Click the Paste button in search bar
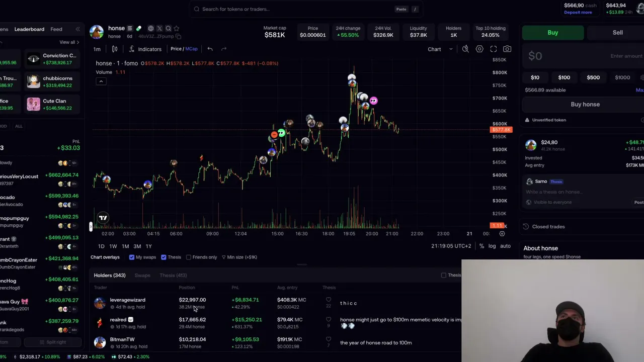Image resolution: width=644 pixels, height=362 pixels. 401,9
